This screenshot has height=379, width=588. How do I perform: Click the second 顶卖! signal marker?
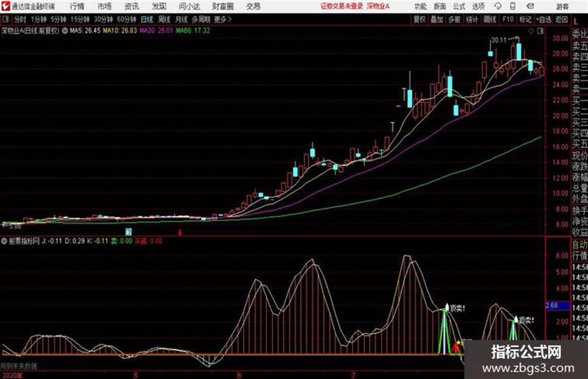tap(526, 321)
